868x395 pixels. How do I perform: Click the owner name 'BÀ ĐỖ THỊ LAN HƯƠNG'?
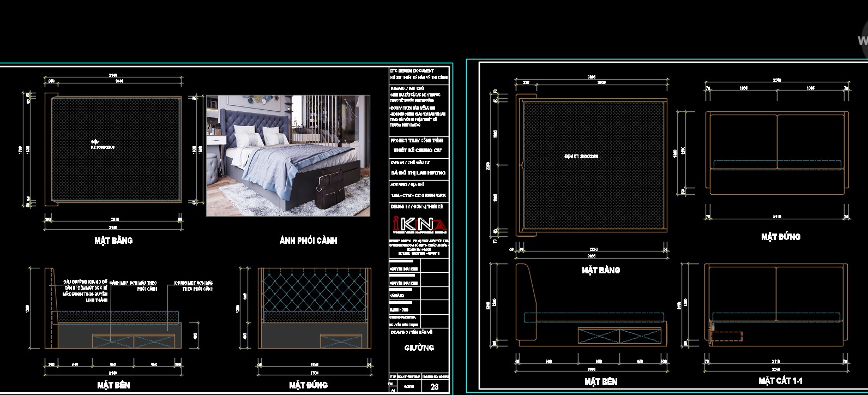418,172
